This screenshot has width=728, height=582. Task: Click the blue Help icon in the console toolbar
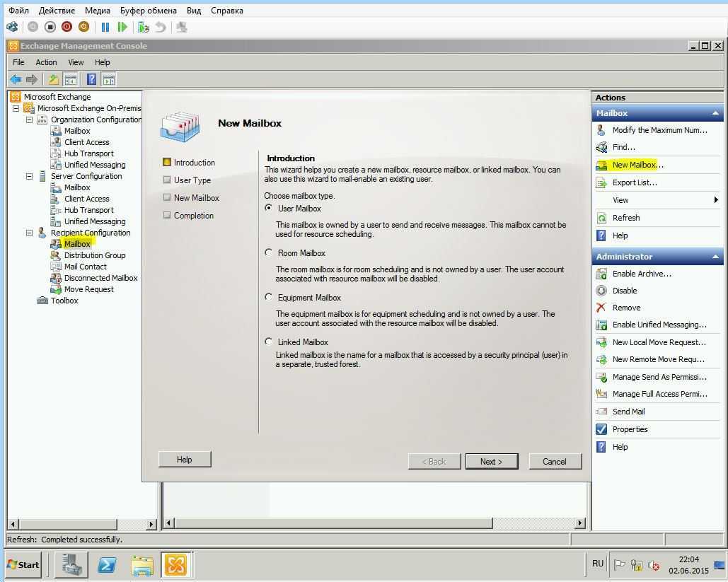pos(91,79)
